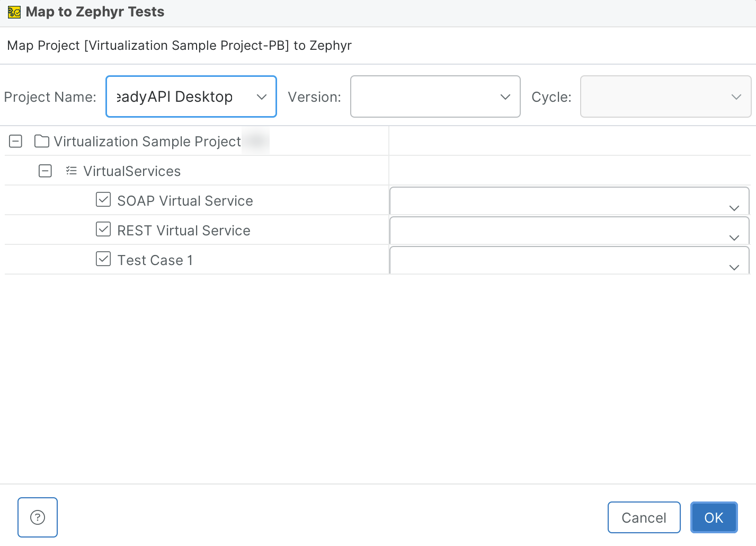Click the Project Name label
The image size is (756, 546).
pyautogui.click(x=50, y=97)
